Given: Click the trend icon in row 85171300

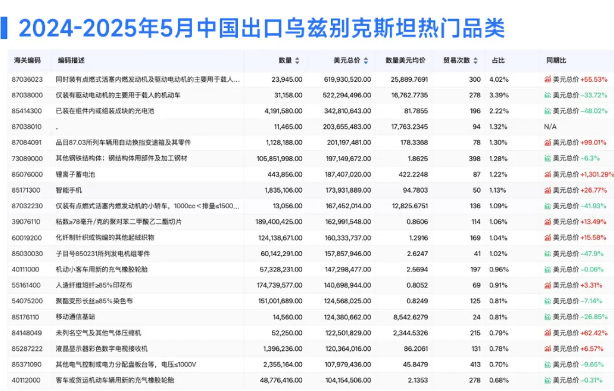Looking at the screenshot, I should 547,190.
